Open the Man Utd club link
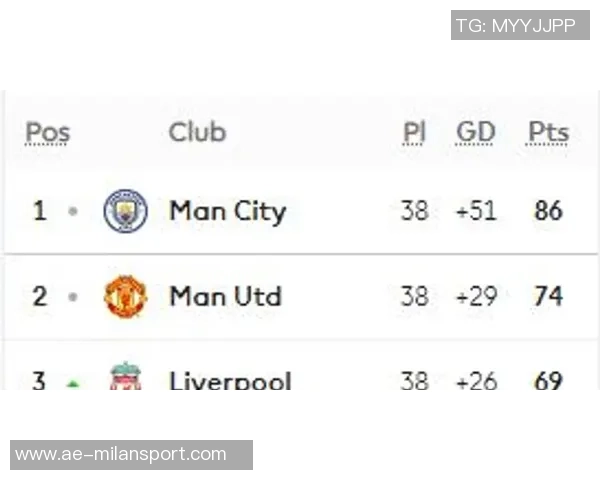Screen dimensions: 600x480 pos(225,297)
